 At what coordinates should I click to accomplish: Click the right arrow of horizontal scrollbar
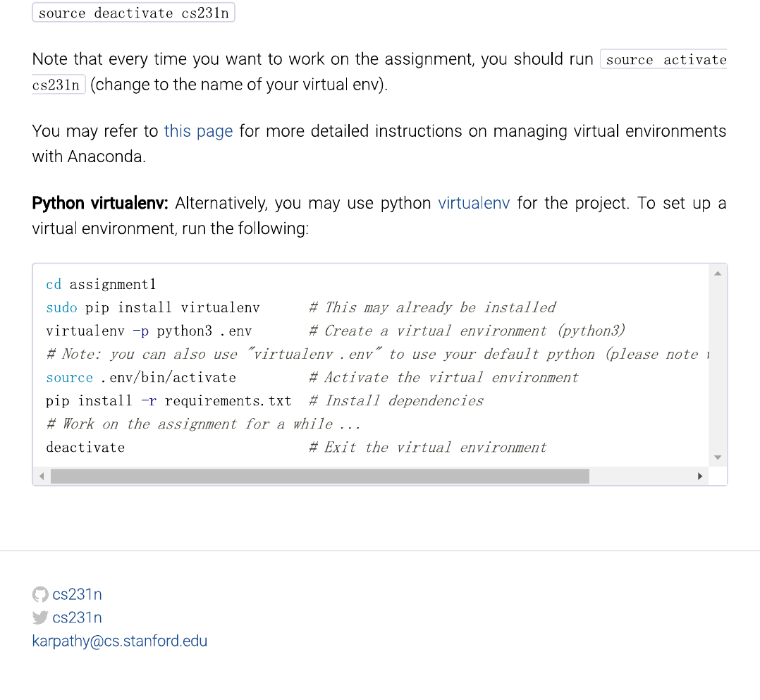point(699,477)
